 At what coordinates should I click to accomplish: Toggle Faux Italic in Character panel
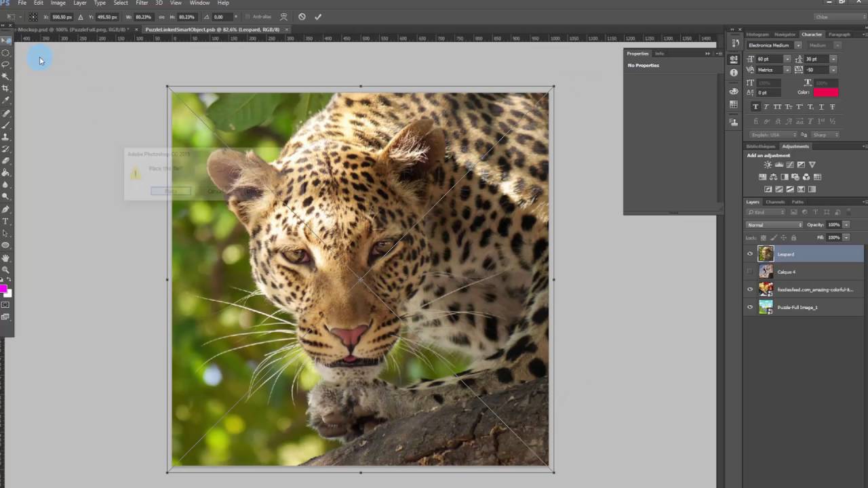766,106
